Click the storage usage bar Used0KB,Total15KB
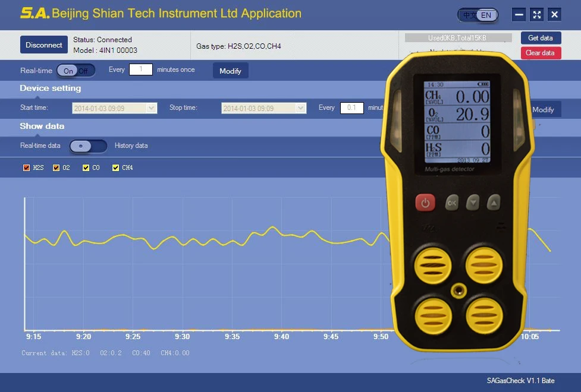The width and height of the screenshot is (581, 392). 458,38
